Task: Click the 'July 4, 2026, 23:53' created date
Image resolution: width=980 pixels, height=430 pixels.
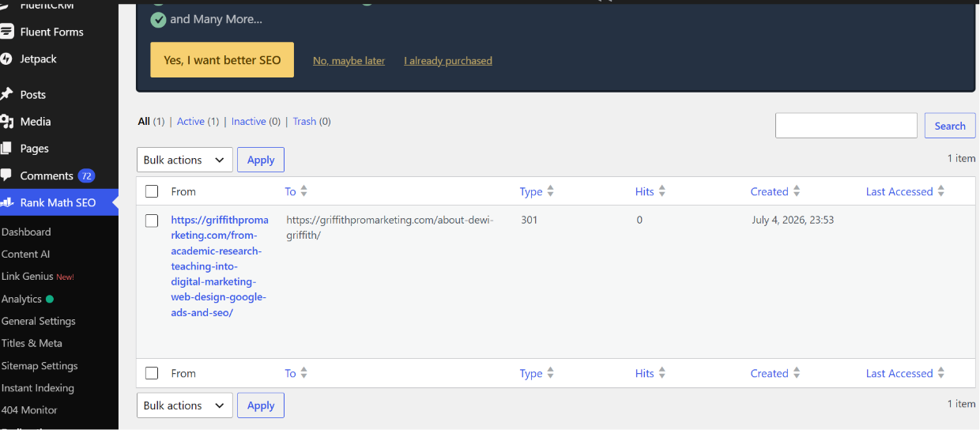Action: (793, 221)
